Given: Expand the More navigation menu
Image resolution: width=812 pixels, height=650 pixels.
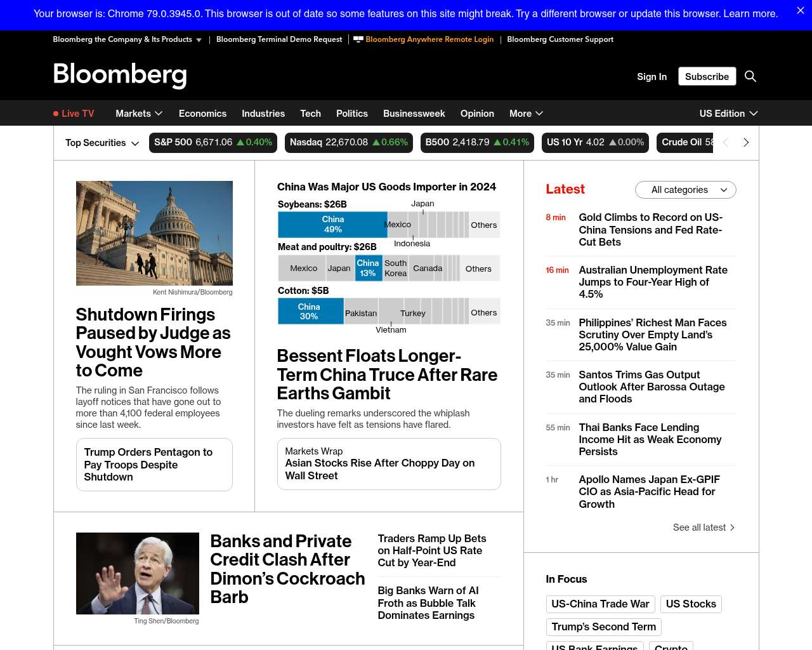Looking at the screenshot, I should pos(526,114).
